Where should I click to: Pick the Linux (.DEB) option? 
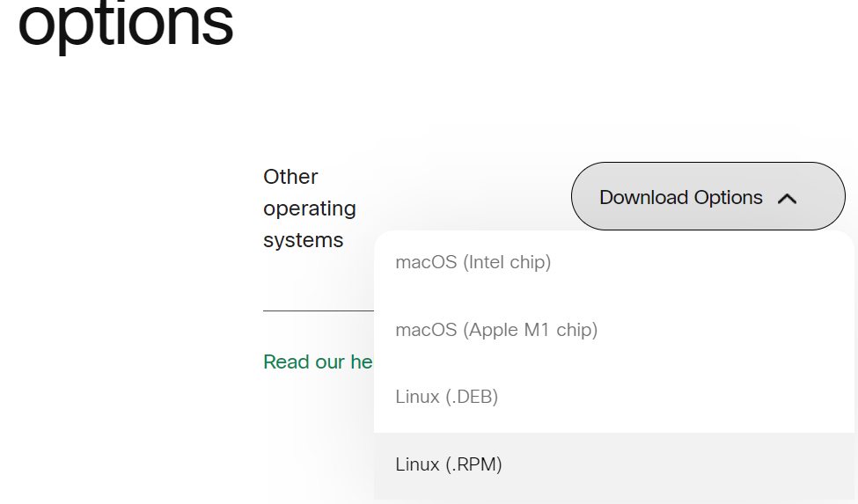[447, 397]
